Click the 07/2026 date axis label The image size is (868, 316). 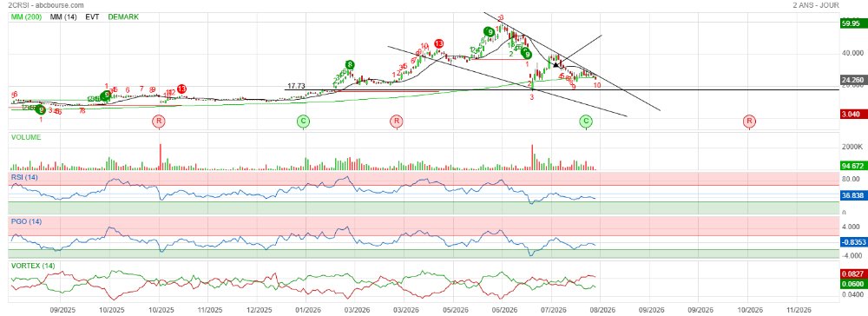553,311
